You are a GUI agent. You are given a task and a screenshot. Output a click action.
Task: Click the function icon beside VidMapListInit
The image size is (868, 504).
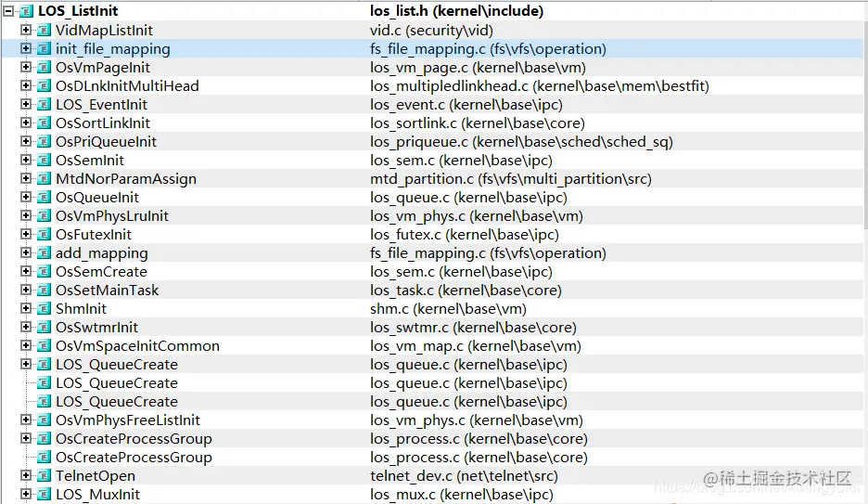tap(44, 30)
